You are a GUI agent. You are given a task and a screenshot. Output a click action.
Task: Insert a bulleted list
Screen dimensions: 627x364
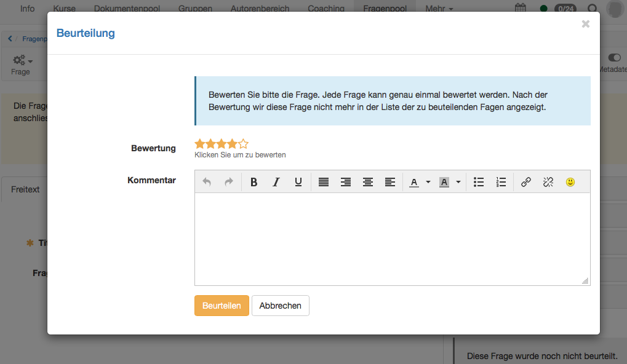[x=479, y=182]
